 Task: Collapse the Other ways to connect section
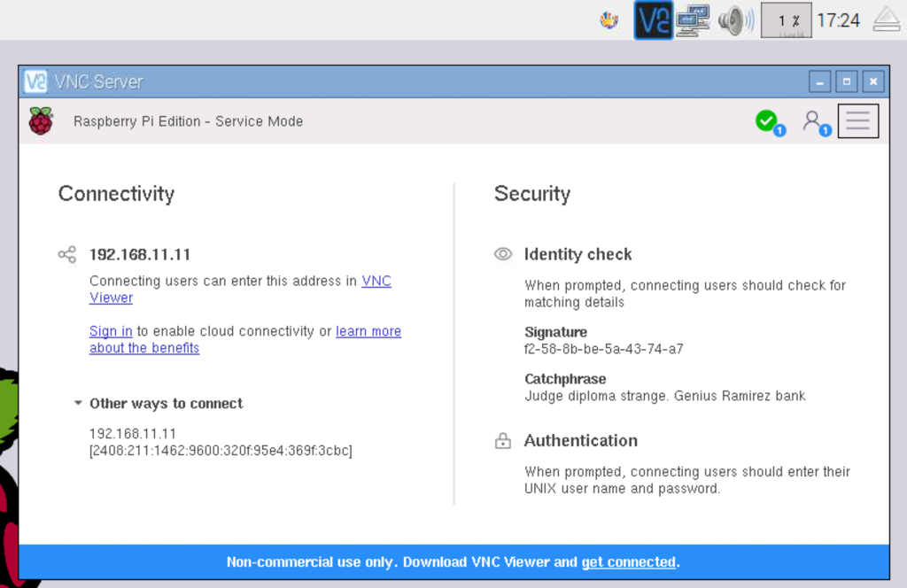(78, 403)
